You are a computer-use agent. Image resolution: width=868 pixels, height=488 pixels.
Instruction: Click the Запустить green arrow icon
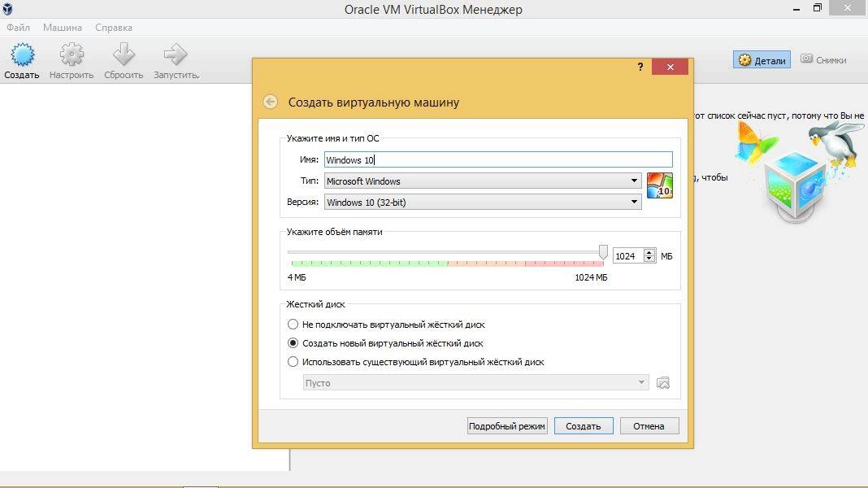176,54
